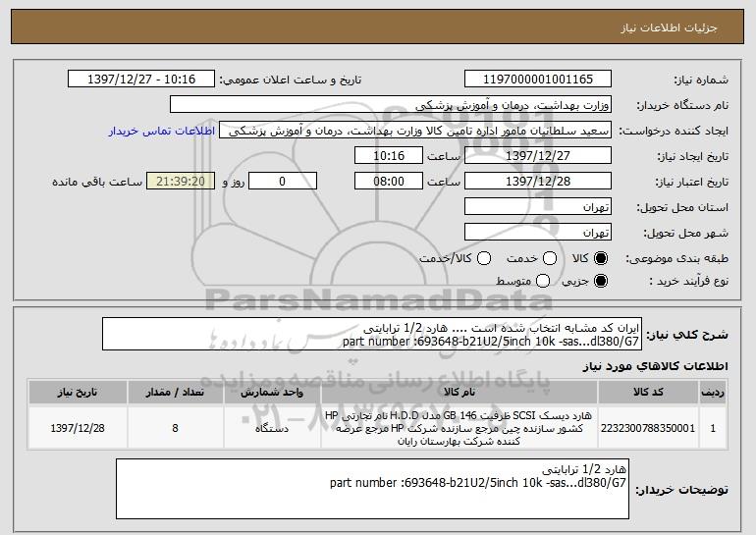
Task: Click the طبقه بندی موضوعی label
Action: [676, 259]
